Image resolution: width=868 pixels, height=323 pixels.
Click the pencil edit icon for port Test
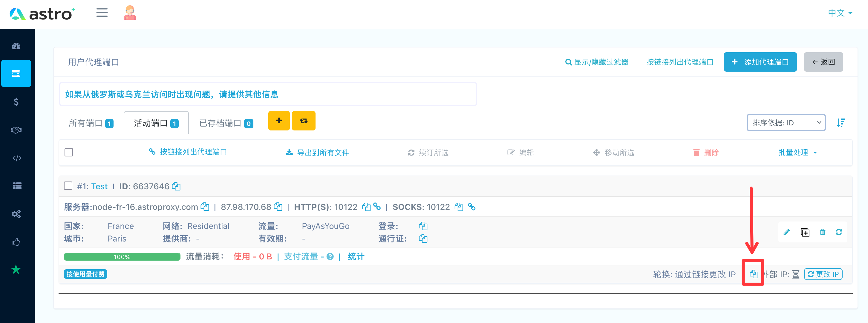786,232
